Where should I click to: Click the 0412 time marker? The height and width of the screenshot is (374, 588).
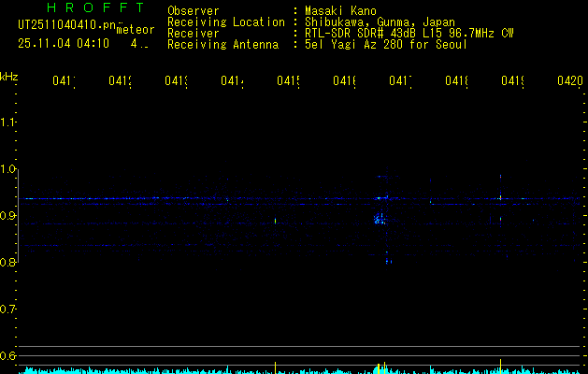point(120,80)
